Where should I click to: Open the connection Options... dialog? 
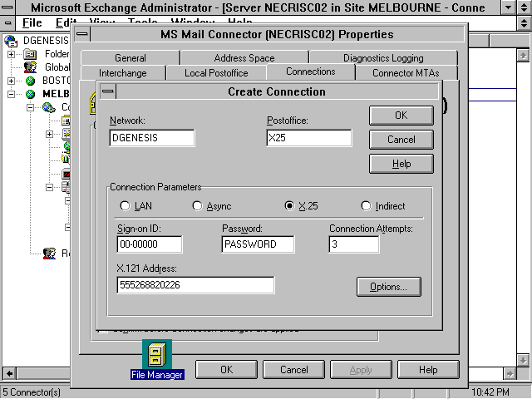[x=388, y=287]
